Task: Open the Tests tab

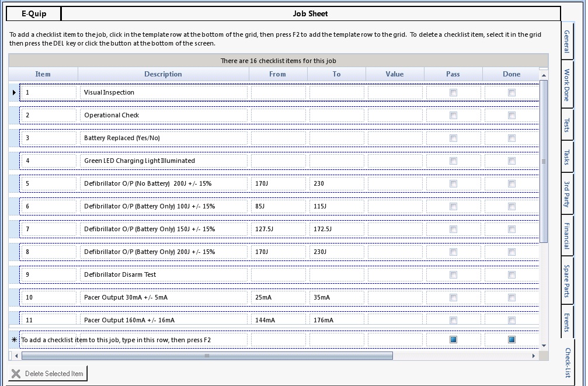Action: coord(568,125)
